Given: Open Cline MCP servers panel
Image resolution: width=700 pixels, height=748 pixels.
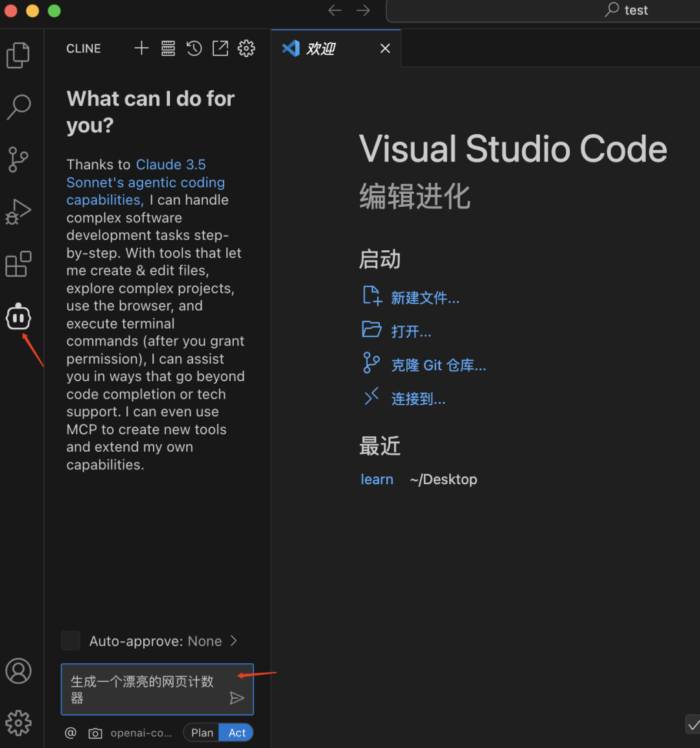Looking at the screenshot, I should (168, 48).
